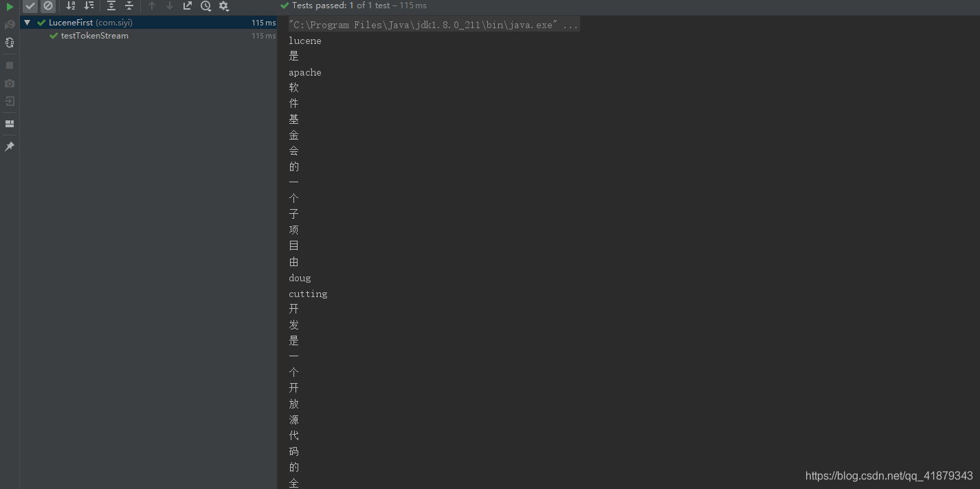Sort tests by duration

89,6
